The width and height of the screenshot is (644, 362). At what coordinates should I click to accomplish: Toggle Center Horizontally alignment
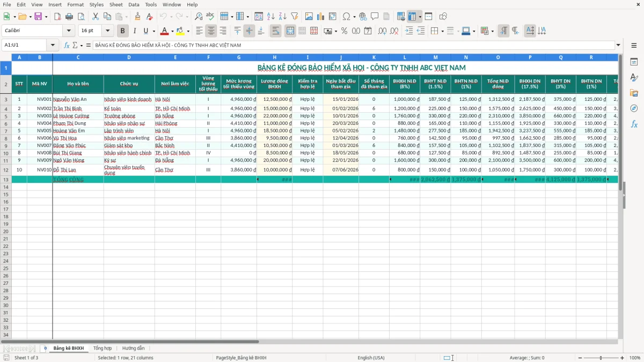211,31
